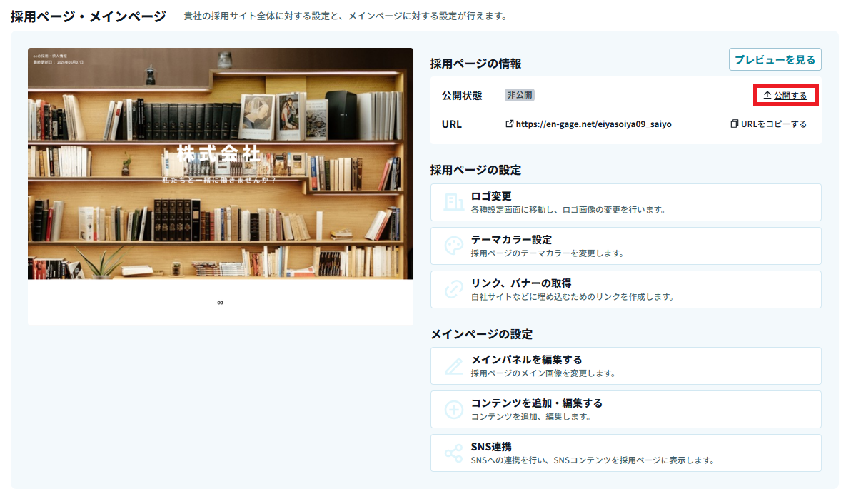Click the 採用ページの情報 heading
The width and height of the screenshot is (851, 504).
(476, 64)
